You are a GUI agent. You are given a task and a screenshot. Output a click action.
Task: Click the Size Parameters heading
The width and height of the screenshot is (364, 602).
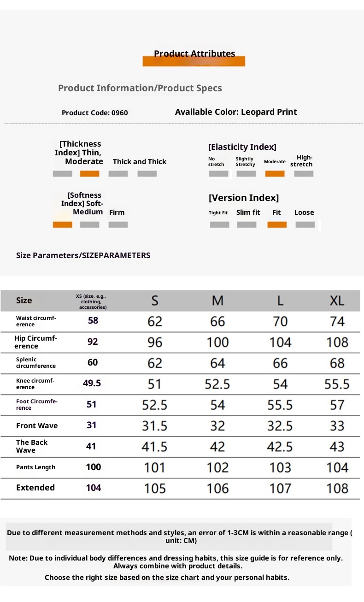tap(83, 255)
